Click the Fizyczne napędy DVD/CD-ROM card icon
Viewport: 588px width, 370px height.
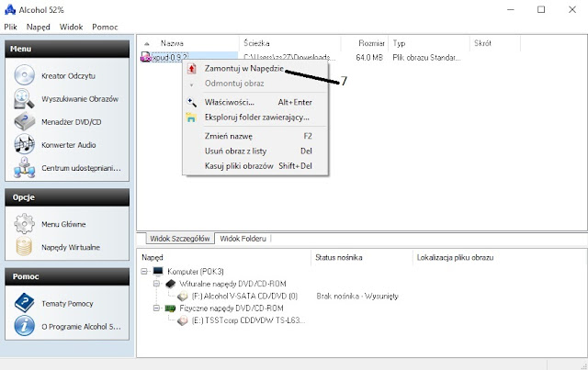point(170,308)
